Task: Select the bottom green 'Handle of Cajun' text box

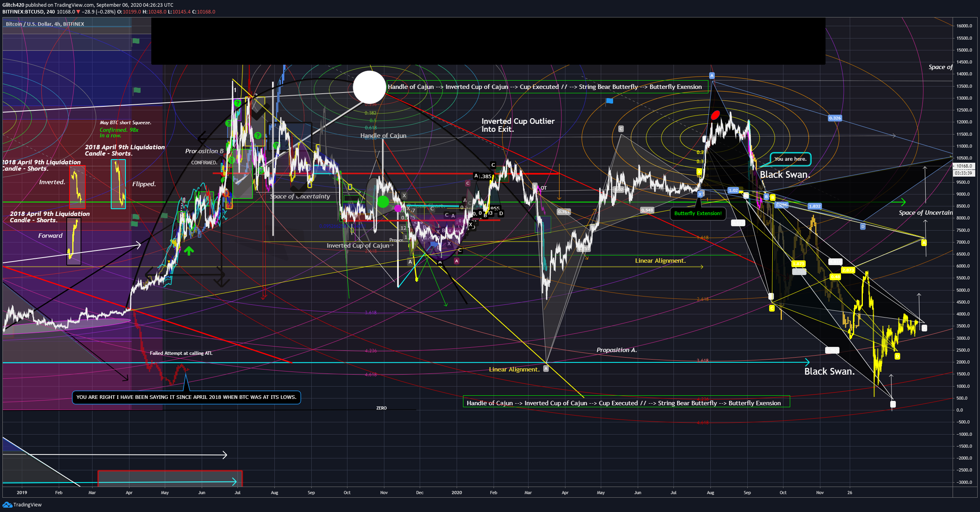Action: pos(626,401)
